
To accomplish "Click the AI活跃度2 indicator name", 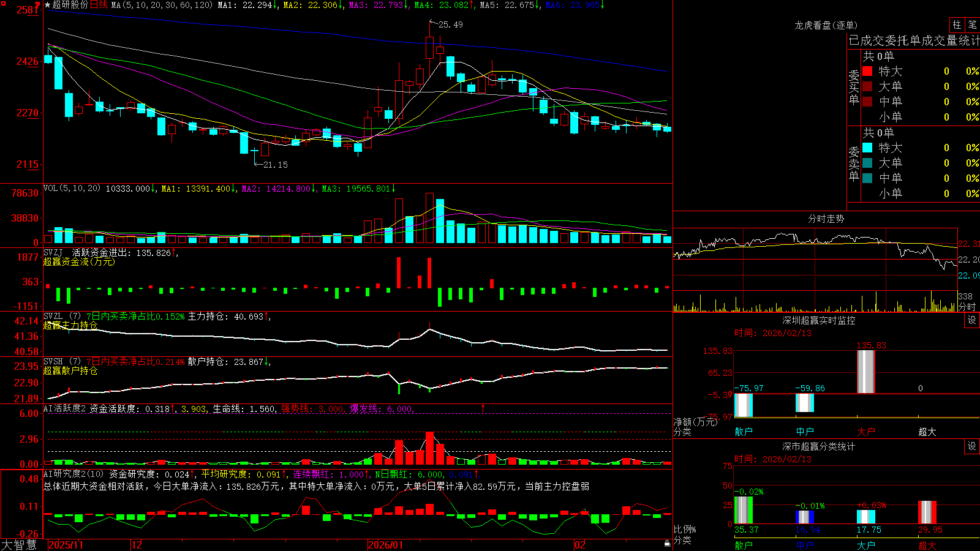I will (65, 409).
